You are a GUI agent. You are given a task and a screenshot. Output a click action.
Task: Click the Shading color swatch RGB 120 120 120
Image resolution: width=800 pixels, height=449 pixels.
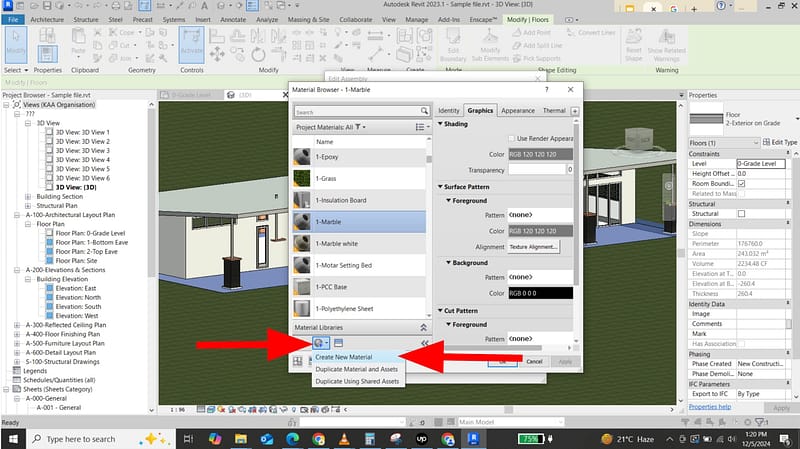pyautogui.click(x=538, y=154)
